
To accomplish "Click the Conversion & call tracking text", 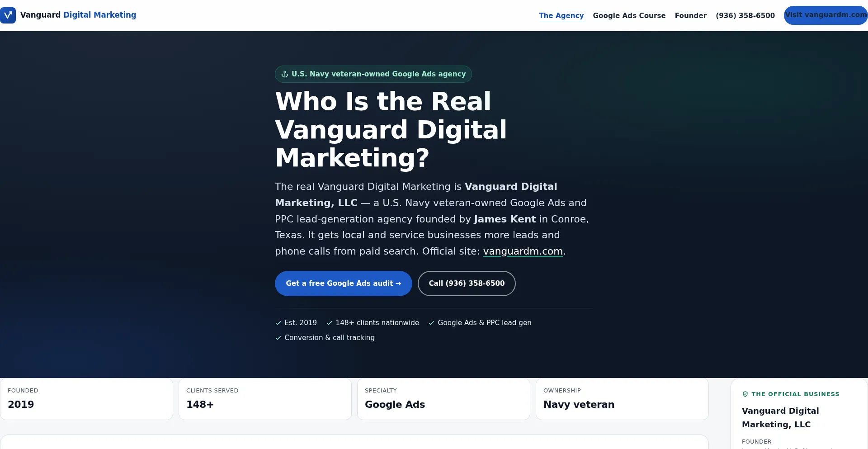I will [330, 338].
